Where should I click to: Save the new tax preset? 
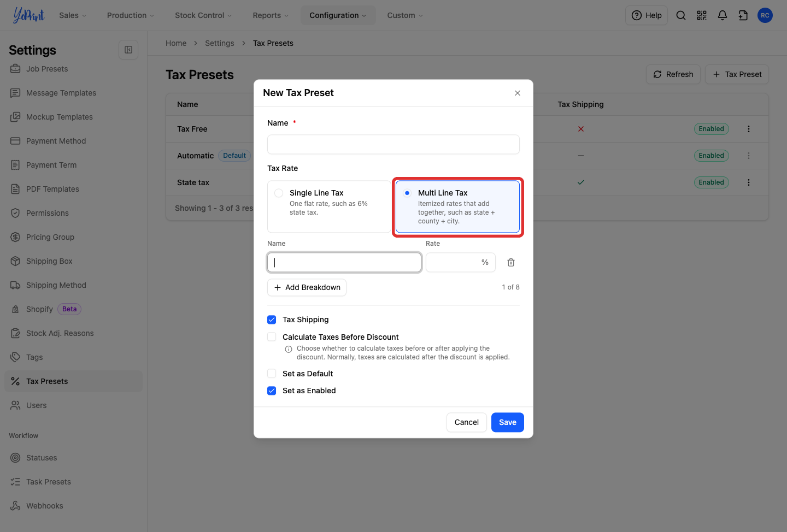[508, 422]
